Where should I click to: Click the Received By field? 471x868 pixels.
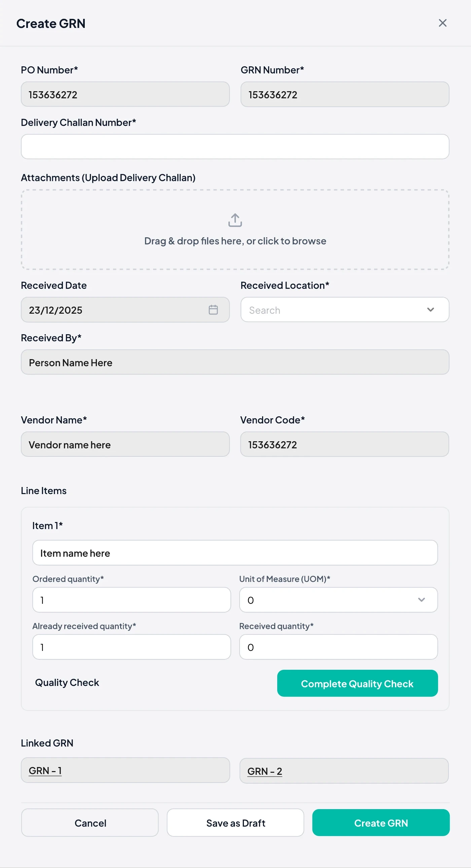[x=235, y=362]
